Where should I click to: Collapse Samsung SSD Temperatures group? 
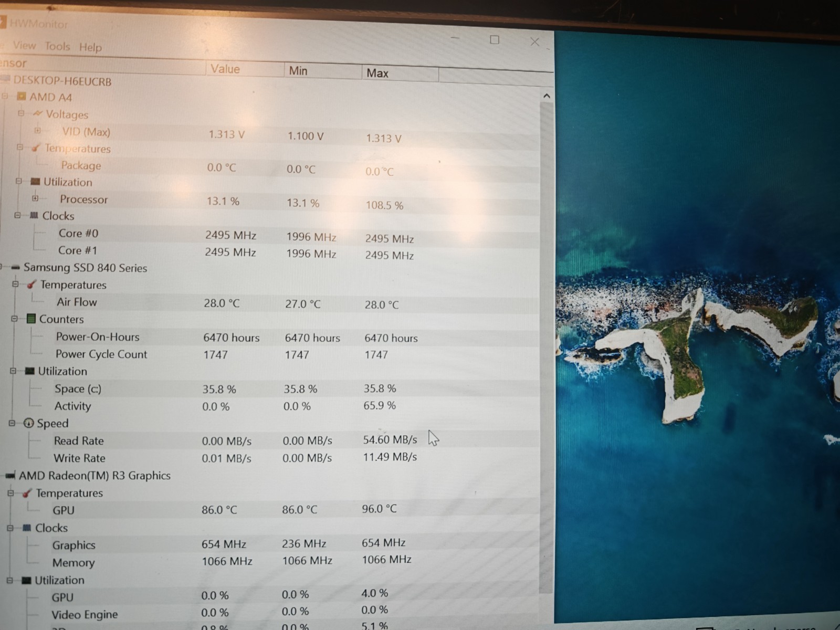click(15, 284)
